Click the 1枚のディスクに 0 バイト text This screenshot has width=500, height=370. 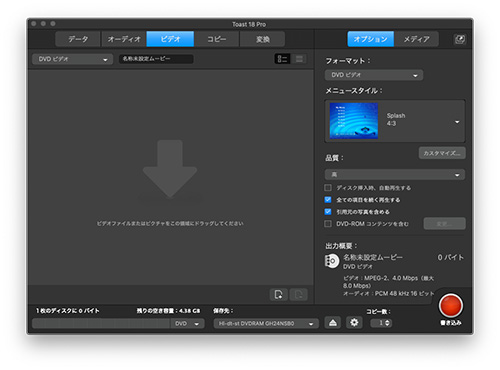tap(68, 311)
